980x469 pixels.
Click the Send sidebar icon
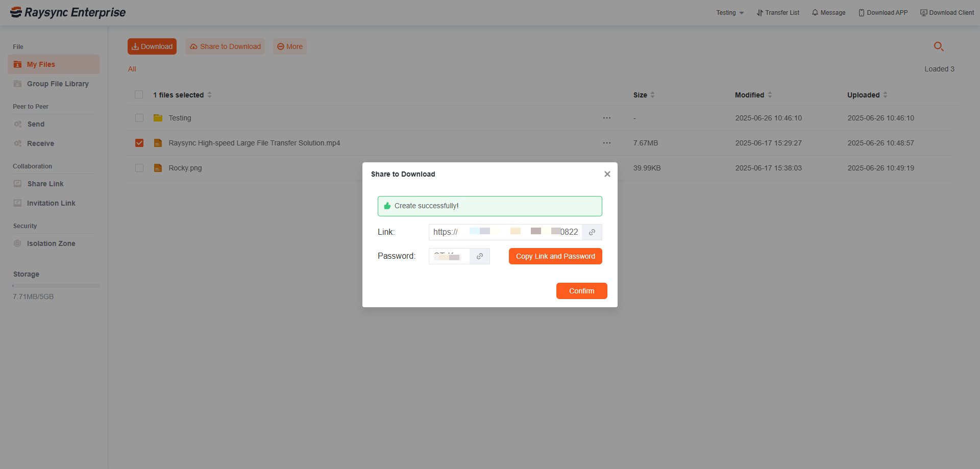[x=17, y=124]
